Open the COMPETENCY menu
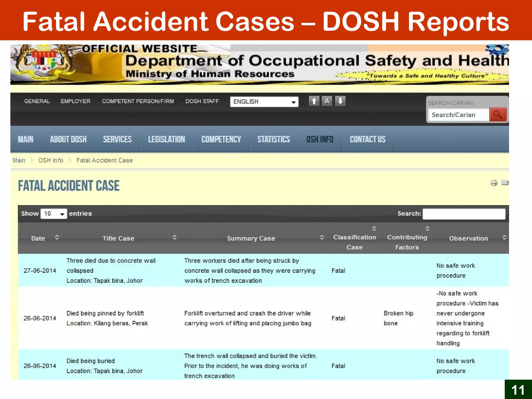This screenshot has width=532, height=399. (221, 139)
